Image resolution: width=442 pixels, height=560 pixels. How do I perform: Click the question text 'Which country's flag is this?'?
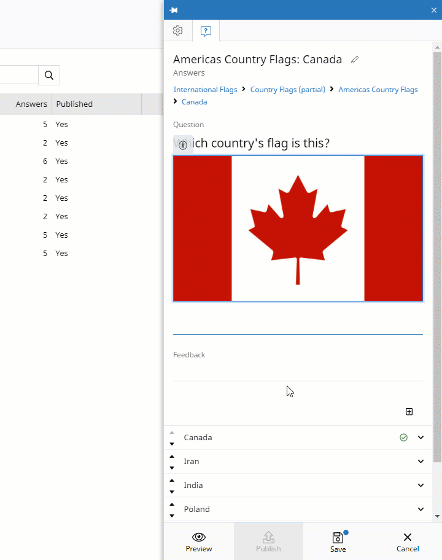pyautogui.click(x=252, y=143)
